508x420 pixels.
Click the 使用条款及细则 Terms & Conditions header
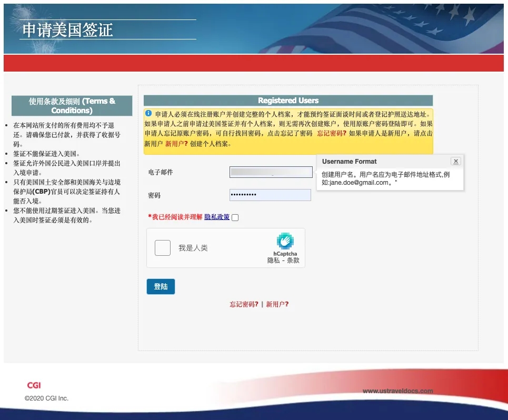(x=72, y=106)
